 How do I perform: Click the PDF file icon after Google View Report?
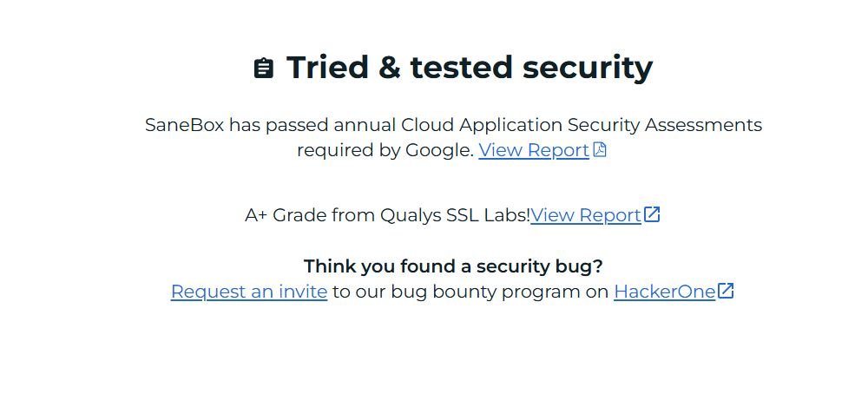pos(600,149)
